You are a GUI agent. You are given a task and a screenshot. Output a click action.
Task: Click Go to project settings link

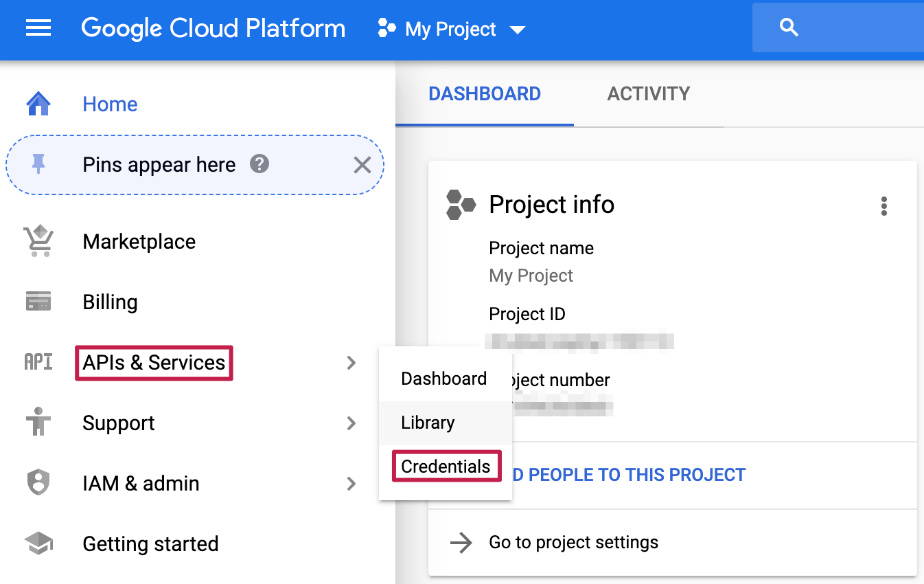click(573, 543)
